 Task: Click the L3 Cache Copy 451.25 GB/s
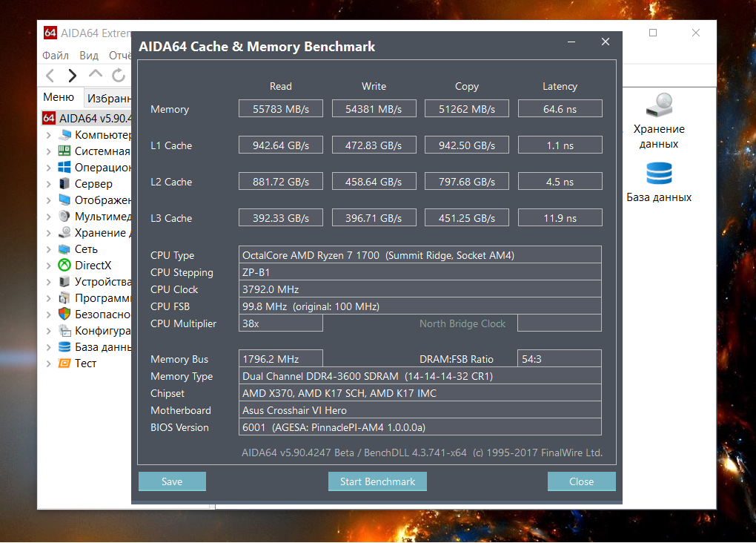(x=467, y=217)
